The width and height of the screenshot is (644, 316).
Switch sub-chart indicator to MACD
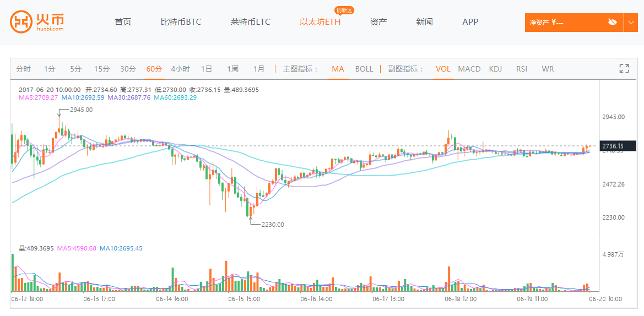pos(469,69)
